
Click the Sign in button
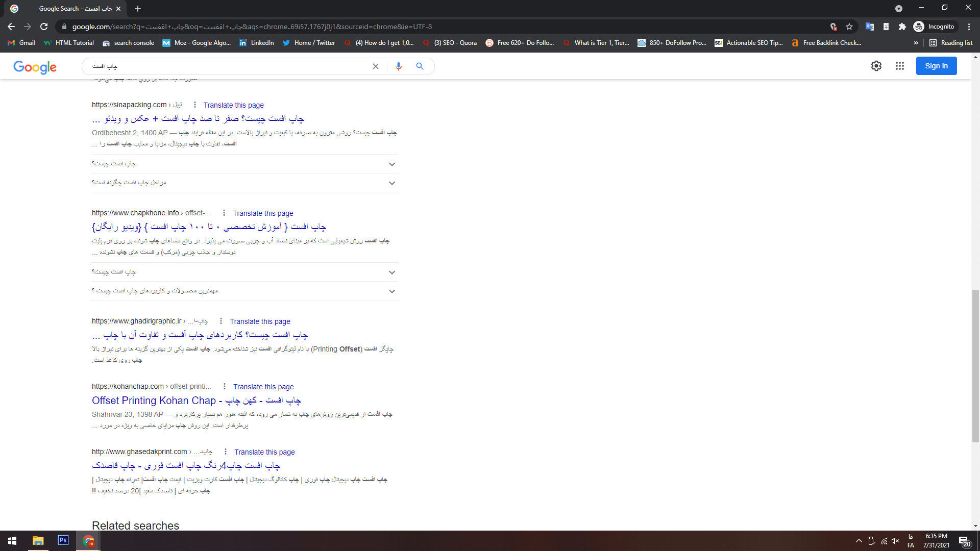(x=936, y=66)
